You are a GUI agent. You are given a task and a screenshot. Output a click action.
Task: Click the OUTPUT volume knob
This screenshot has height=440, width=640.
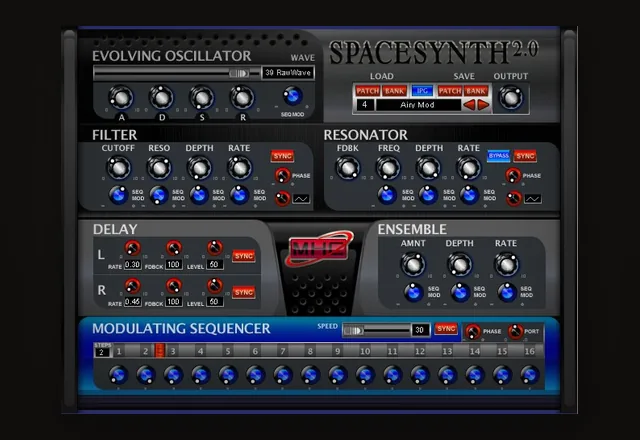coord(511,98)
